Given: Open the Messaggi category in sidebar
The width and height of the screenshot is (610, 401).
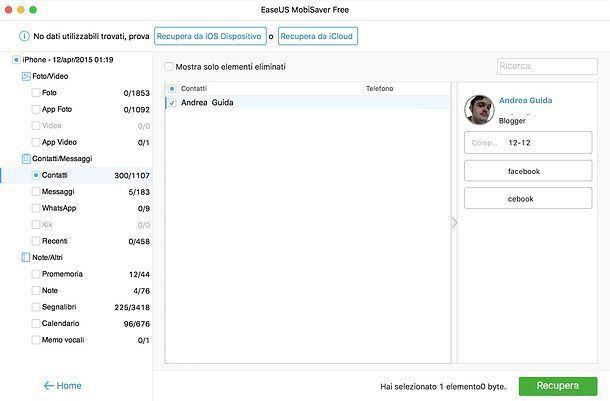Looking at the screenshot, I should pyautogui.click(x=58, y=191).
